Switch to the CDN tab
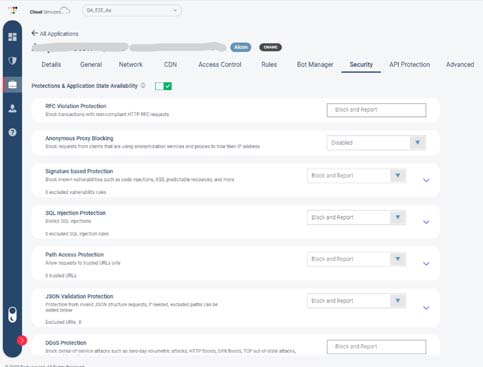The image size is (483, 367). [170, 64]
